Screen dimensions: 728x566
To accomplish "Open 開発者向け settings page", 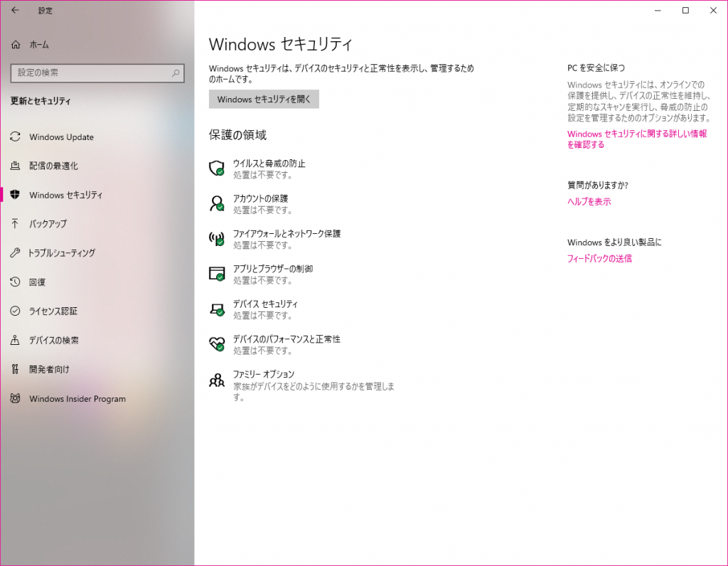I will coord(49,370).
